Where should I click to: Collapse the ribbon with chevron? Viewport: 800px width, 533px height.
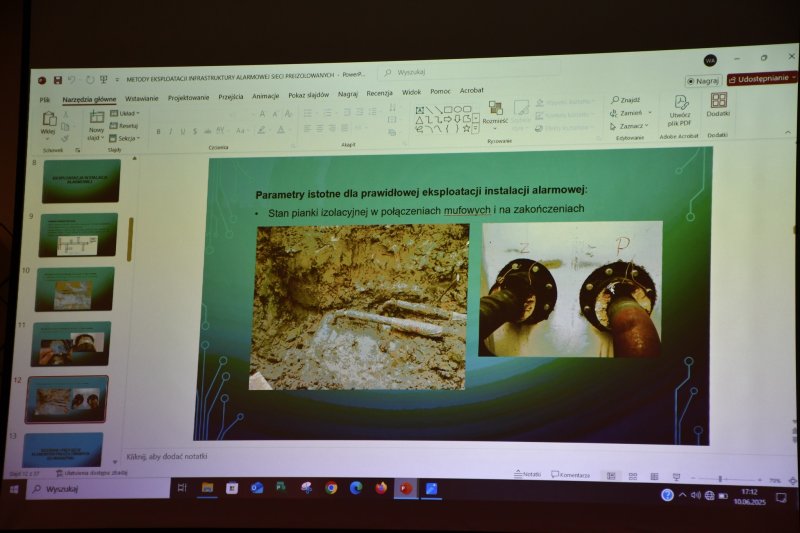coord(788,133)
